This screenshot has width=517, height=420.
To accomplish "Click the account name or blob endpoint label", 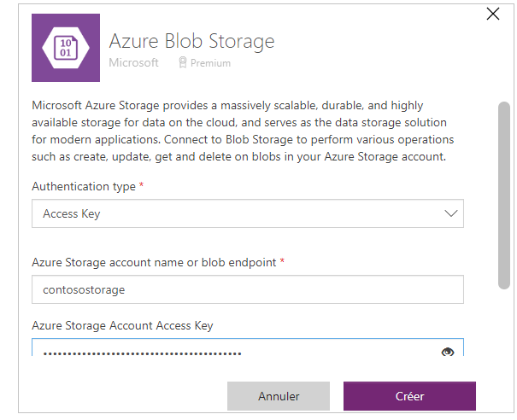I will [x=154, y=263].
